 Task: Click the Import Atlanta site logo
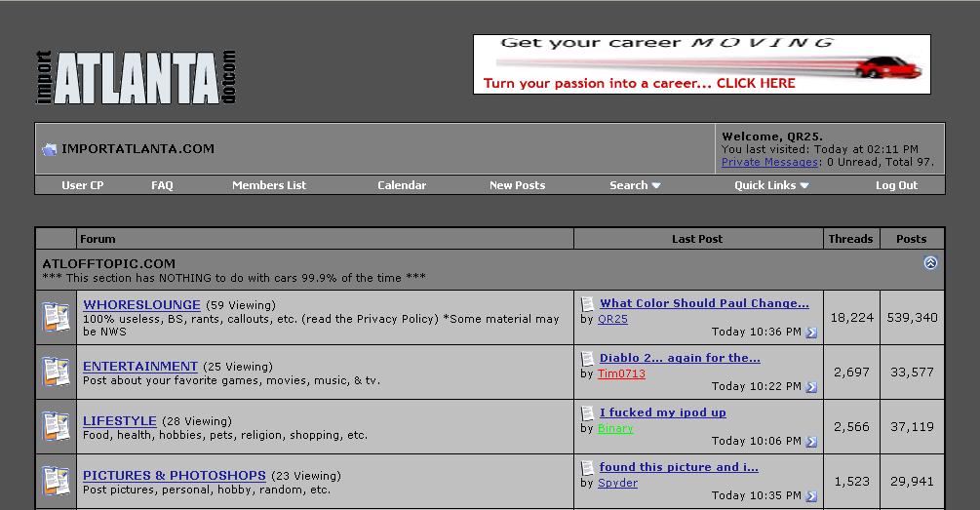pyautogui.click(x=137, y=78)
